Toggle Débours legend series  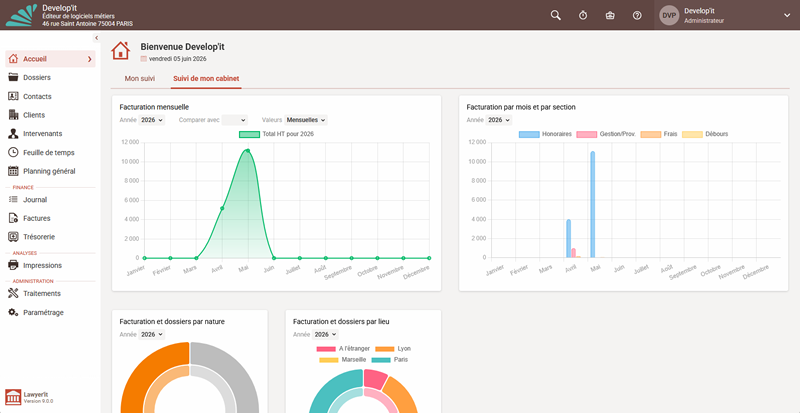click(705, 134)
